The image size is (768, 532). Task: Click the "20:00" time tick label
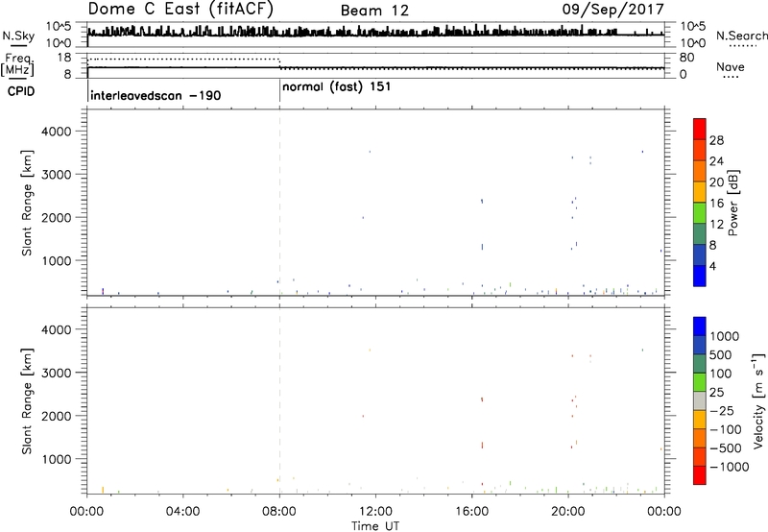tap(567, 512)
